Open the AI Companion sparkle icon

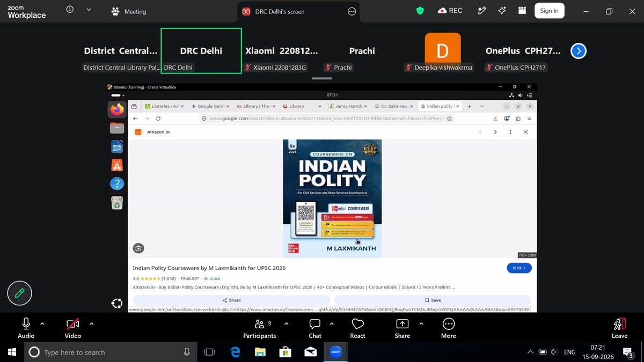(502, 11)
